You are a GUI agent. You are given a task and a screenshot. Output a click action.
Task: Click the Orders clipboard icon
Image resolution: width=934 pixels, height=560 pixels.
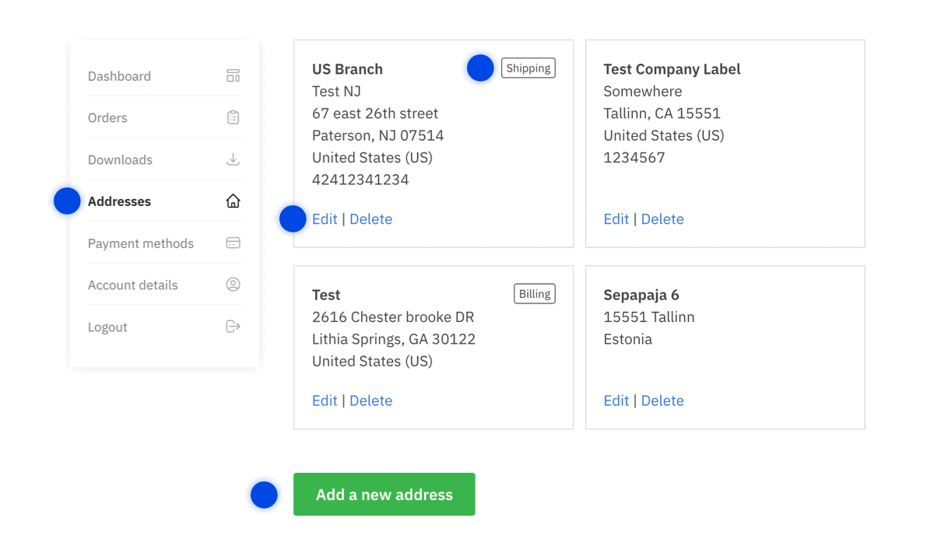coord(233,117)
